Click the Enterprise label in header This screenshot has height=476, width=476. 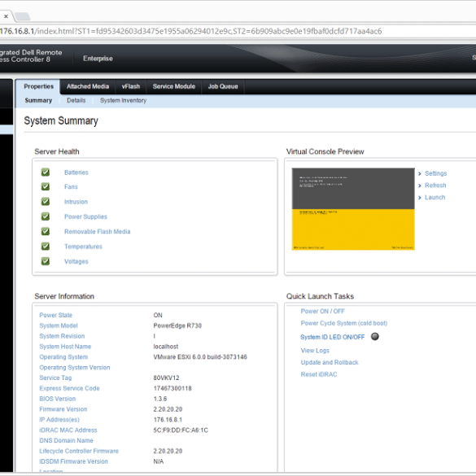click(98, 59)
